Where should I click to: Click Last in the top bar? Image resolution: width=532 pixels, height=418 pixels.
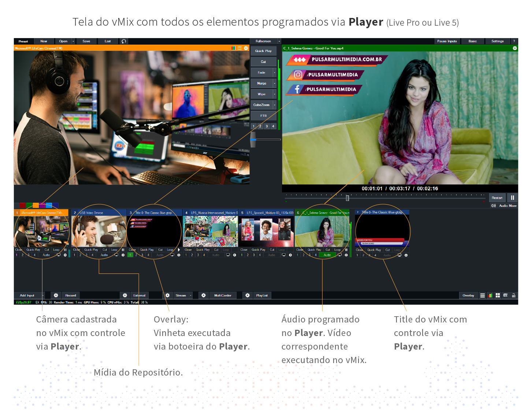coord(108,41)
